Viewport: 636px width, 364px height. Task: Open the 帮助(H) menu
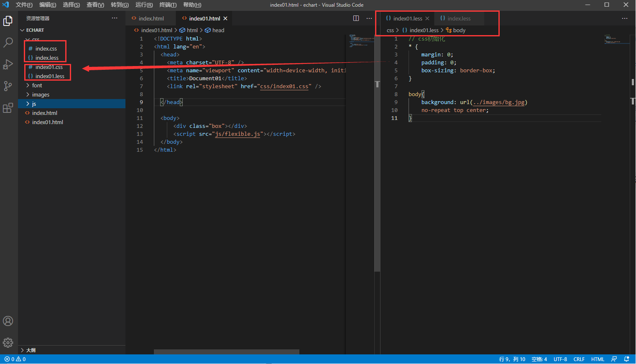(192, 5)
